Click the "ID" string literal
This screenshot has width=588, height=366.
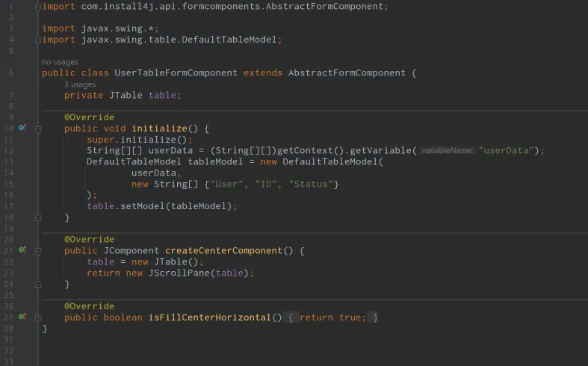(266, 184)
